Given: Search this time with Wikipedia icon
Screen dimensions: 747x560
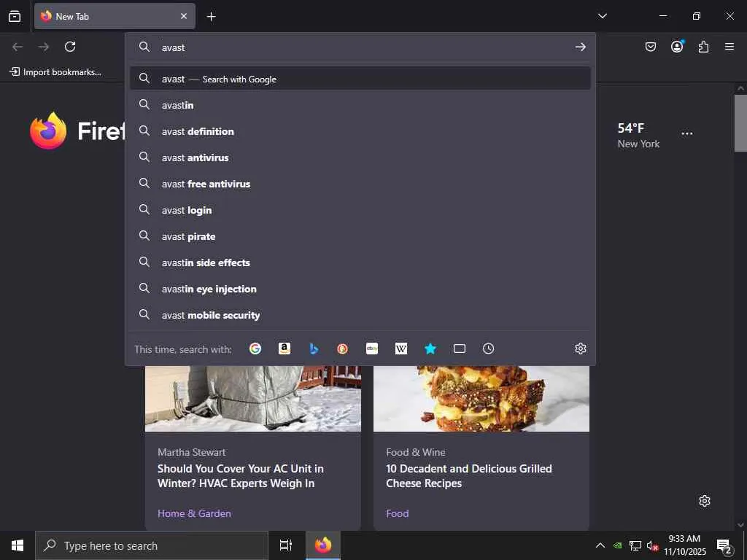Looking at the screenshot, I should click(x=401, y=349).
